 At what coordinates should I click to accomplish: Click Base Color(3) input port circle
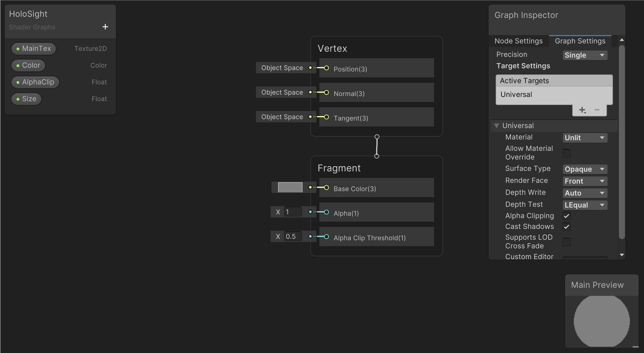click(326, 188)
